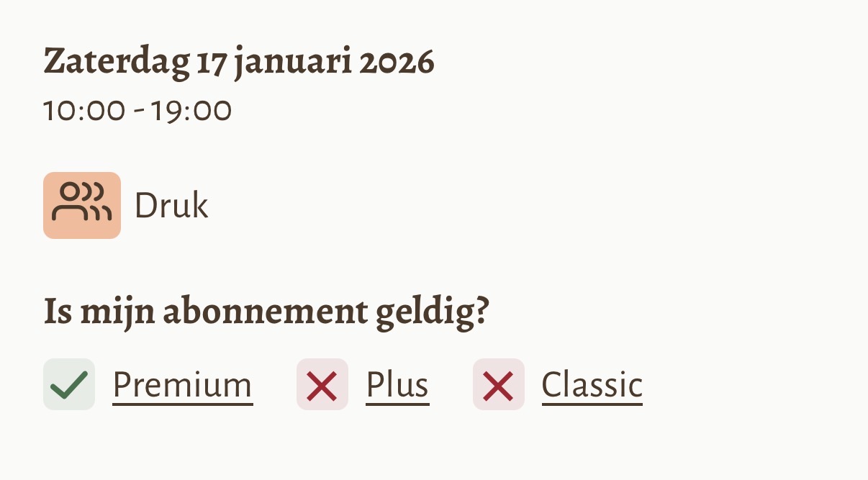Click the red X beside Plus

coord(322,384)
